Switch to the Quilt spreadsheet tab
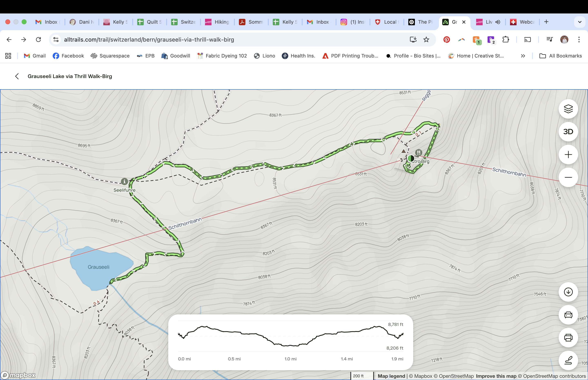588x380 pixels. [149, 22]
